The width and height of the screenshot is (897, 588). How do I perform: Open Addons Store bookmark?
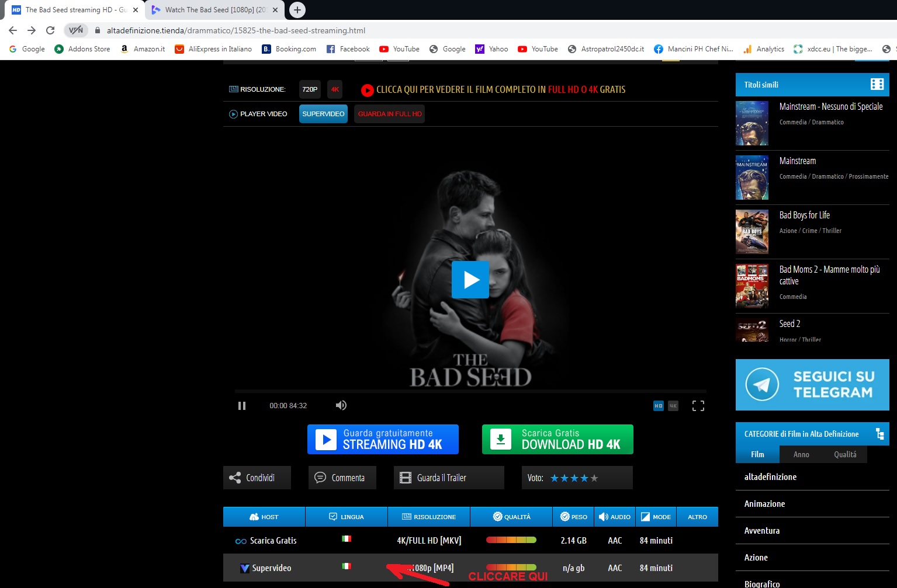[x=82, y=49]
